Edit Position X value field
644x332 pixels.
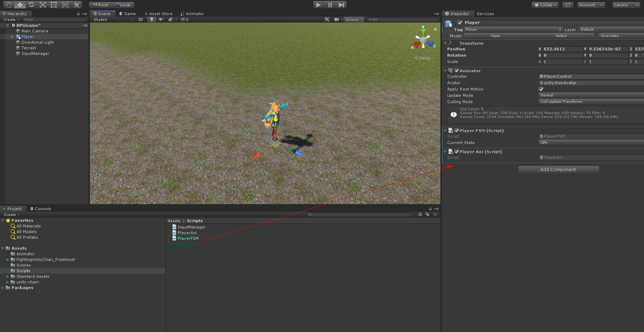pyautogui.click(x=562, y=49)
